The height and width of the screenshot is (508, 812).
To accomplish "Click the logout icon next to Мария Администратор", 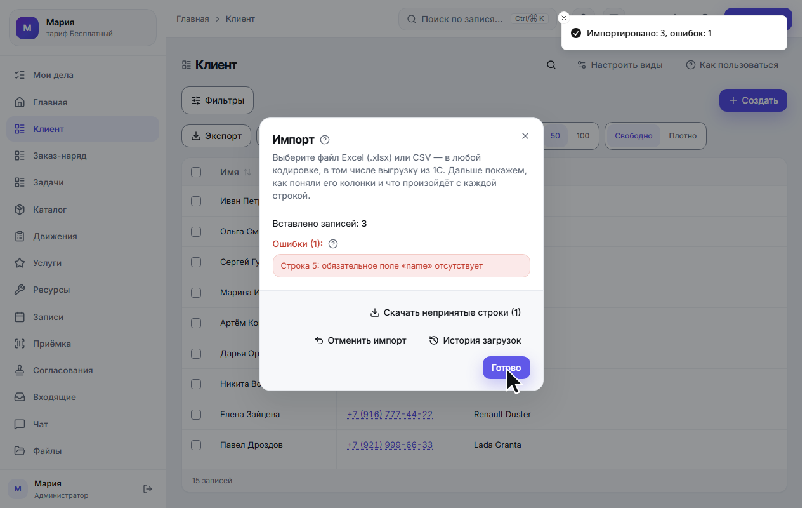I will click(148, 488).
